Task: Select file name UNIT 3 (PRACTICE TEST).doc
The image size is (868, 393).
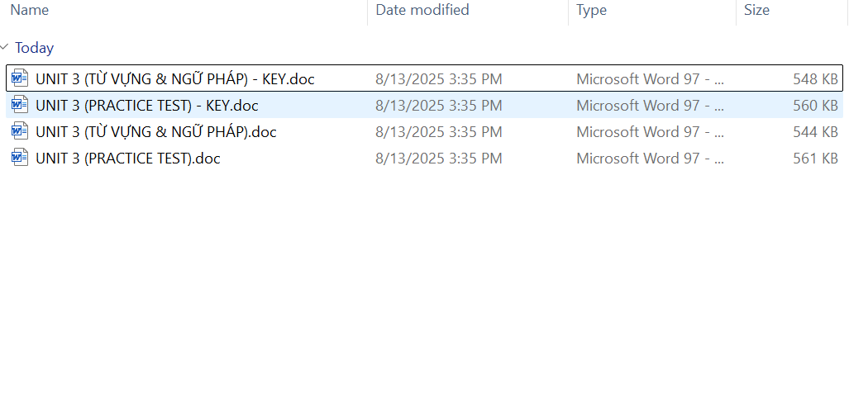Action: [x=127, y=159]
